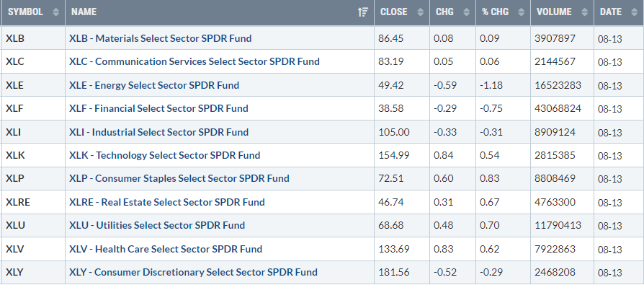Sort table by SYMBOL column arrows
Image resolution: width=644 pixels, height=285 pixels.
pos(56,12)
